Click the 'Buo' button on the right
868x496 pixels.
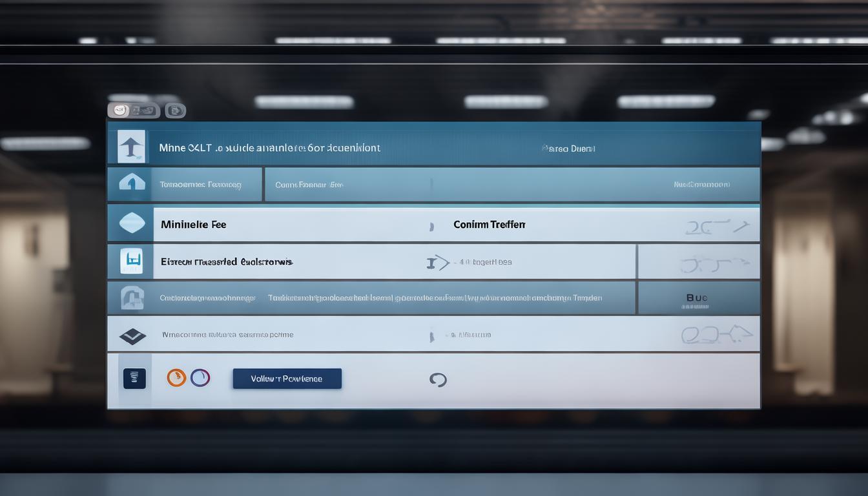[x=697, y=298]
